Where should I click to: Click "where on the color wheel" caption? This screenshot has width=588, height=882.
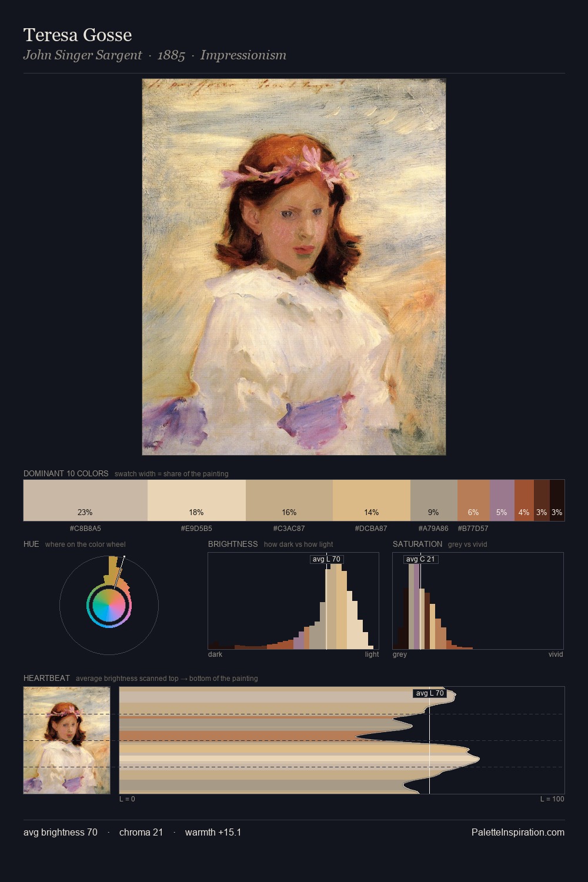85,544
